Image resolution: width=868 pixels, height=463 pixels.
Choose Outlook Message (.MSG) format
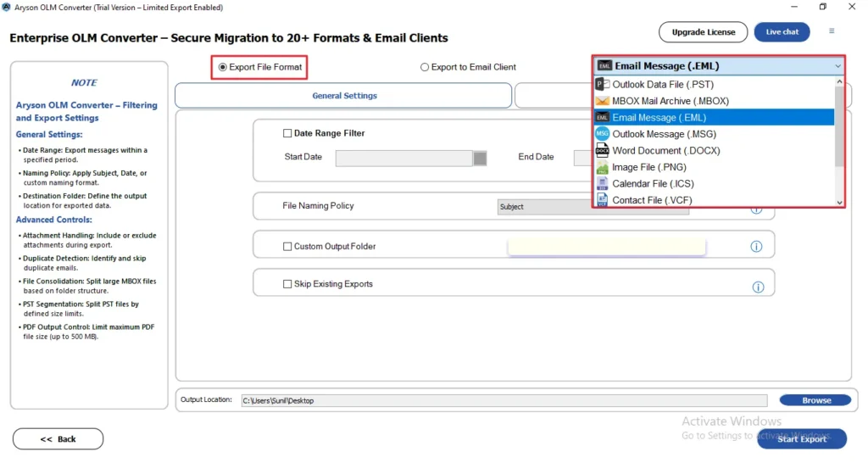click(714, 134)
